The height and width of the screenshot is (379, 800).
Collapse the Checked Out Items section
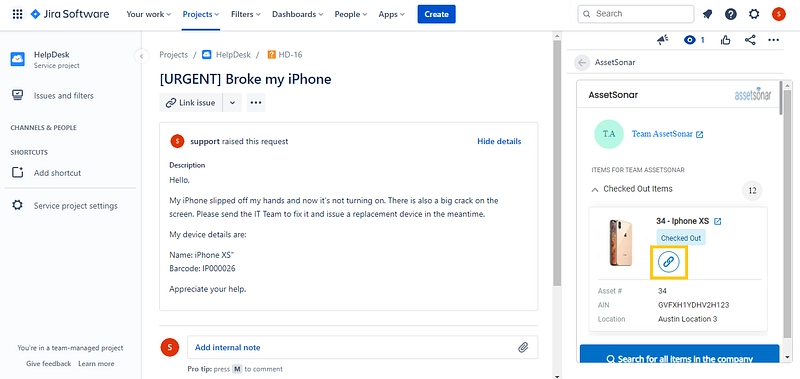pyautogui.click(x=594, y=189)
